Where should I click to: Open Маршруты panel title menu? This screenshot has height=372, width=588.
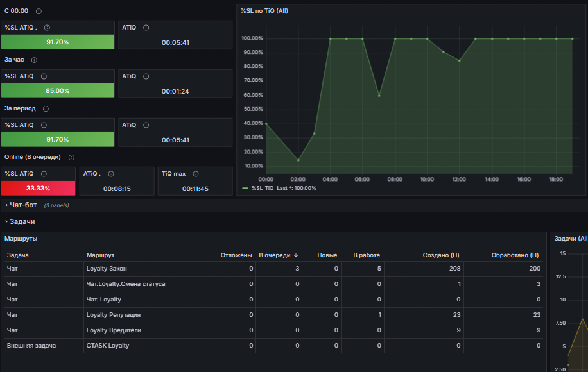coord(21,239)
